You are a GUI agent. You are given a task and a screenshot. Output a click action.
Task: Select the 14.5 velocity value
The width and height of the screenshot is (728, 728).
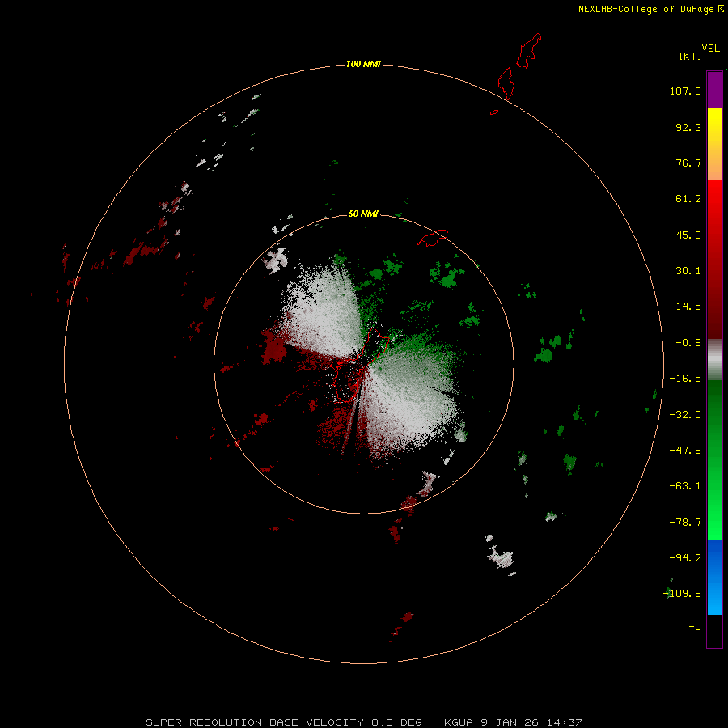click(x=688, y=307)
